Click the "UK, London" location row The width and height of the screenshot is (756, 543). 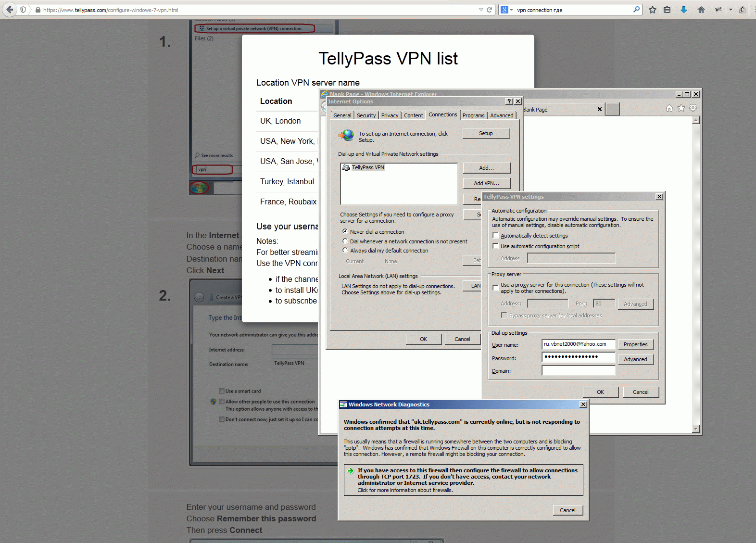pyautogui.click(x=280, y=121)
